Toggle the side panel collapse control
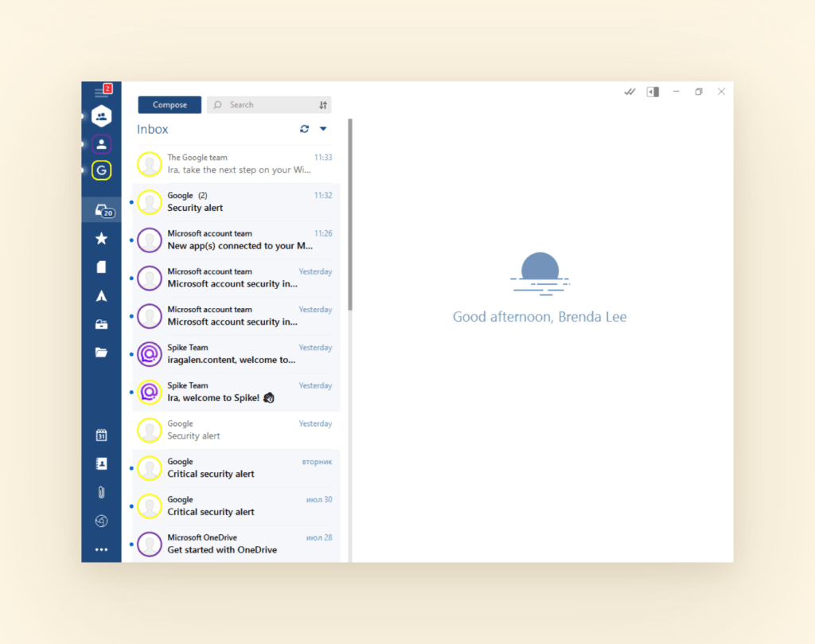This screenshot has width=815, height=644. click(x=653, y=92)
